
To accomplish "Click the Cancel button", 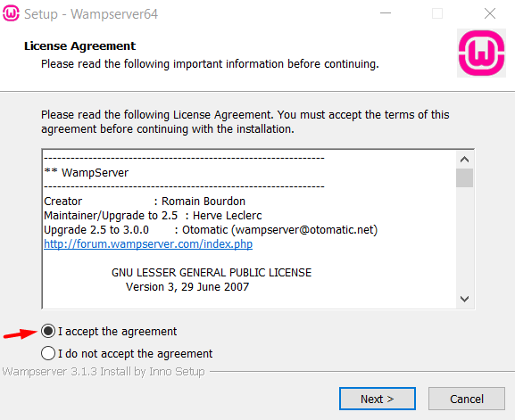I will click(467, 399).
